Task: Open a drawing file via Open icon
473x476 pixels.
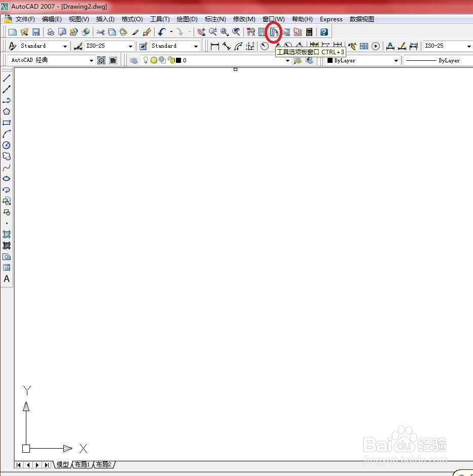Action: (24, 32)
